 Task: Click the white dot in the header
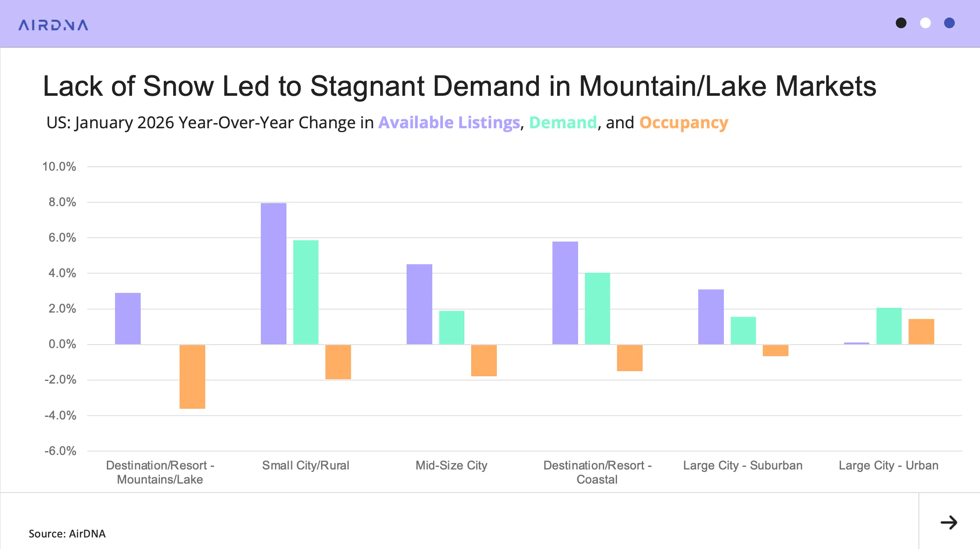point(925,23)
